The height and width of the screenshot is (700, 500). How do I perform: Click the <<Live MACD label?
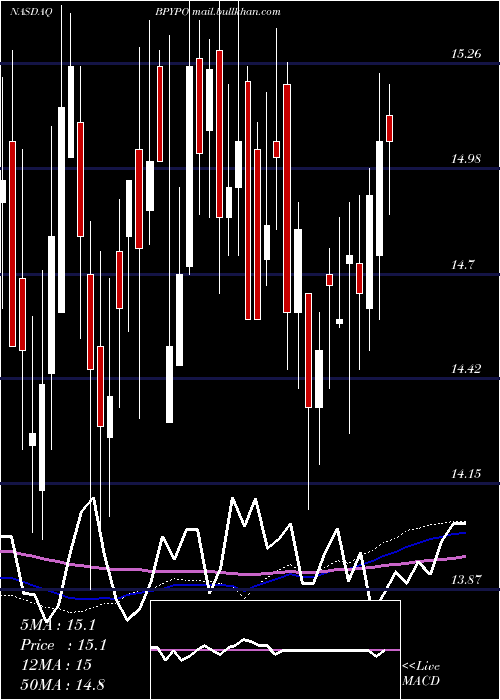click(421, 674)
